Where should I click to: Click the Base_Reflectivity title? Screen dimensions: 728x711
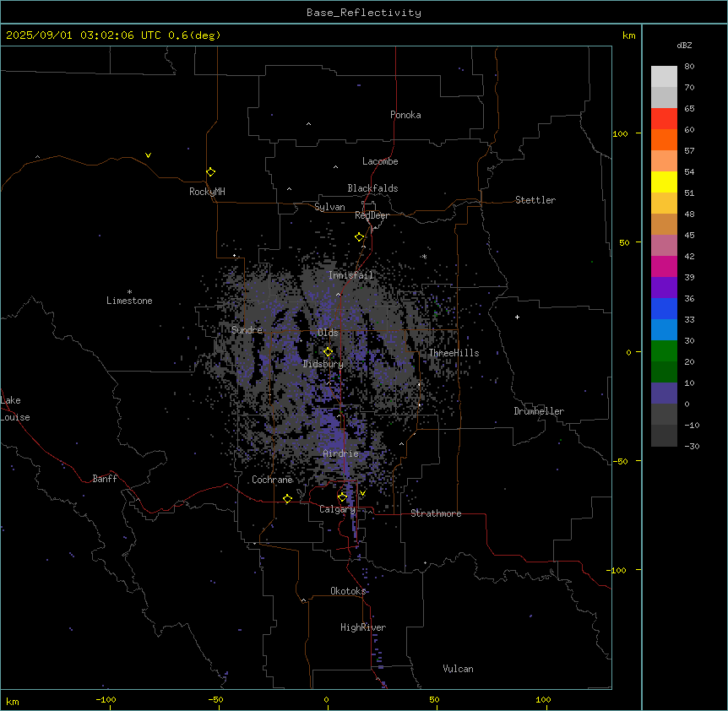click(x=364, y=13)
